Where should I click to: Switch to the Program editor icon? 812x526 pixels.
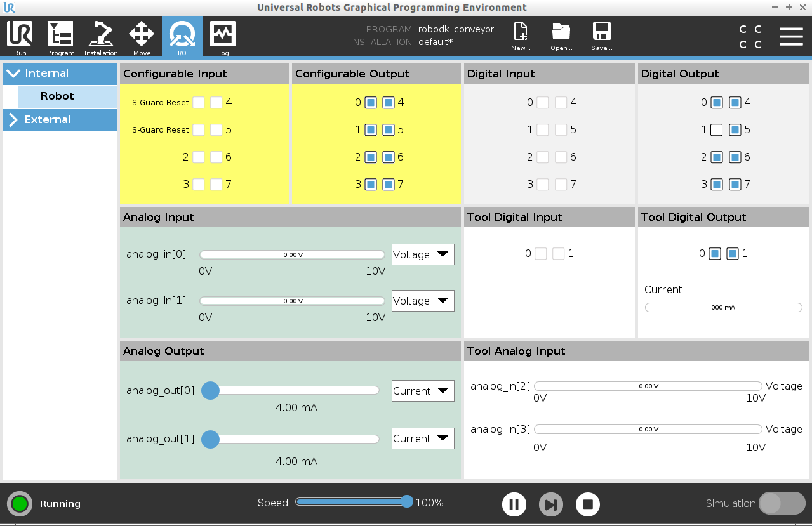pos(60,37)
